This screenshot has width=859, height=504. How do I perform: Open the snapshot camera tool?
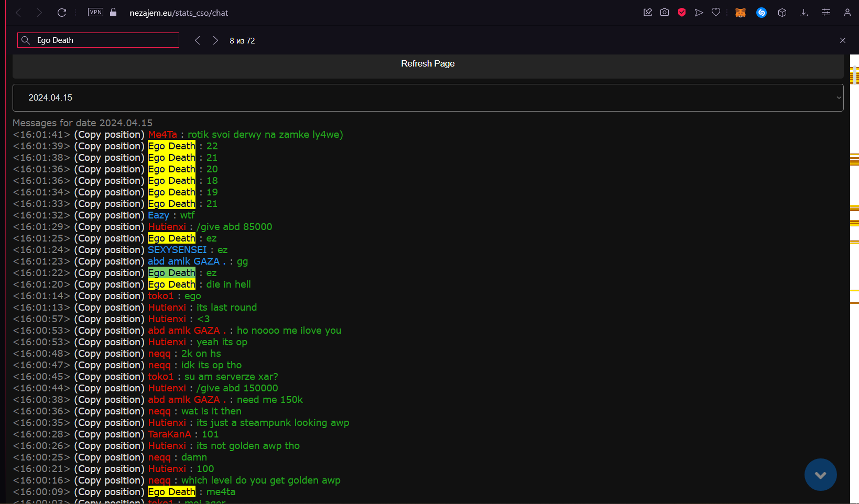pos(665,13)
